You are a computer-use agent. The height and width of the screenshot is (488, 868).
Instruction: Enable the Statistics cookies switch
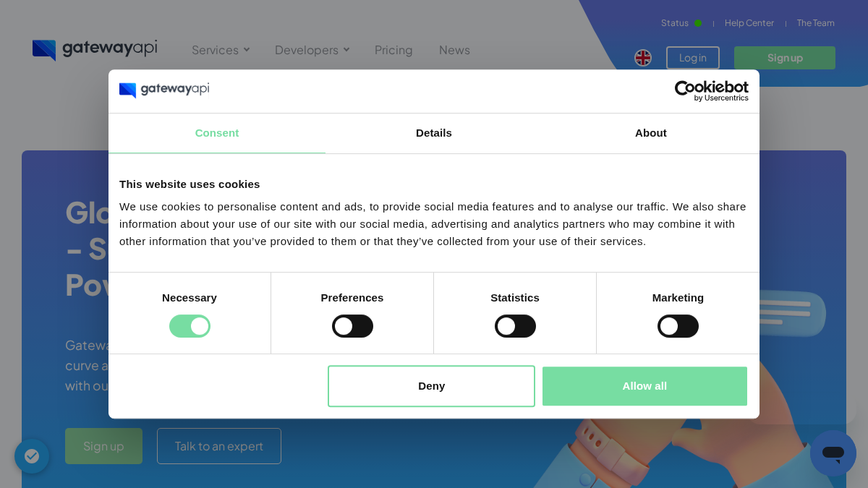click(515, 326)
